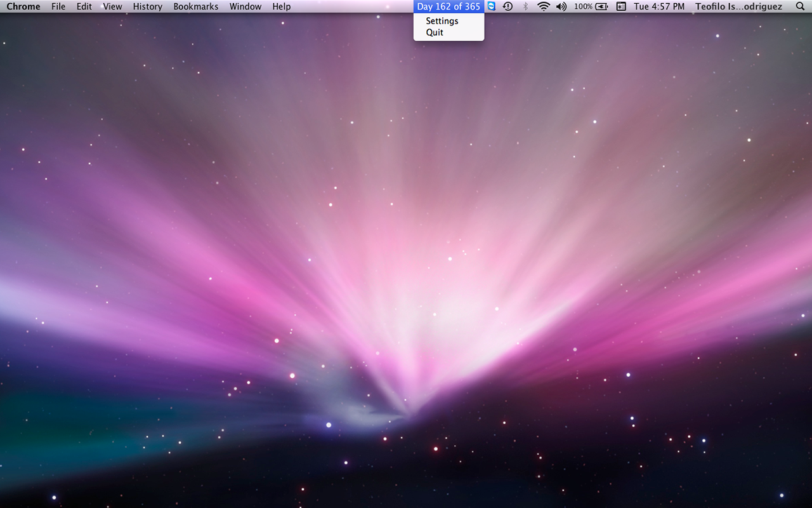The width and height of the screenshot is (812, 508).
Task: Open the Chrome application menu
Action: 23,6
